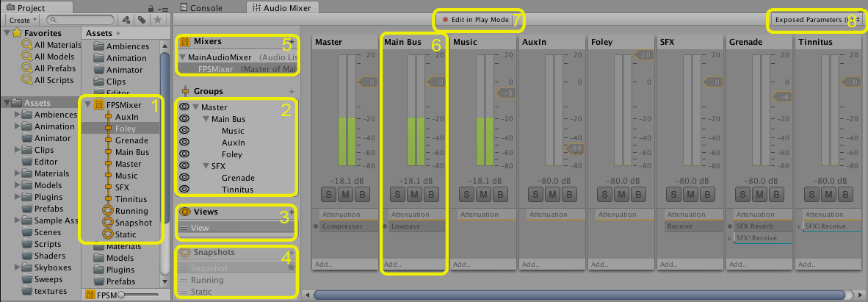Add a new snapshot with plus icon

tap(292, 252)
